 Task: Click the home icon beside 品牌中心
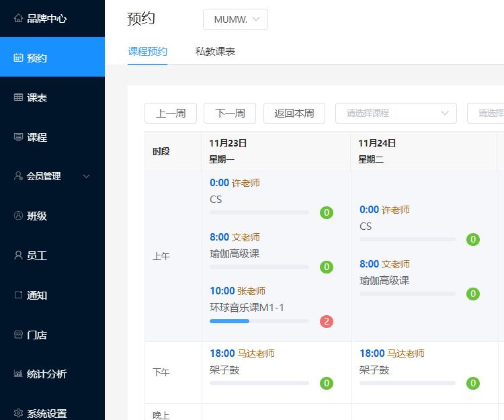(18, 19)
